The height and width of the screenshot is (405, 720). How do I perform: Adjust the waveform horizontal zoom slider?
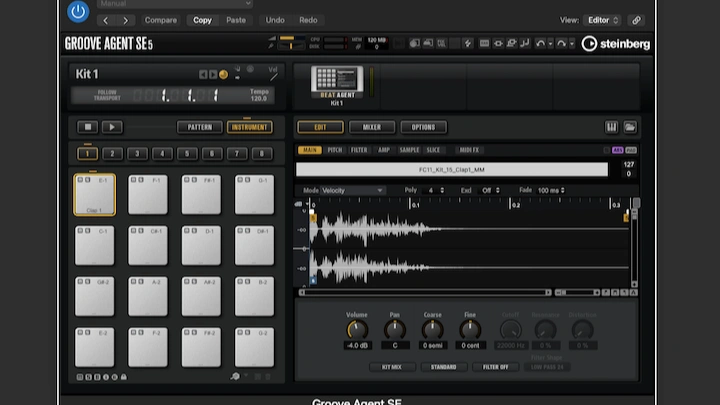point(577,292)
